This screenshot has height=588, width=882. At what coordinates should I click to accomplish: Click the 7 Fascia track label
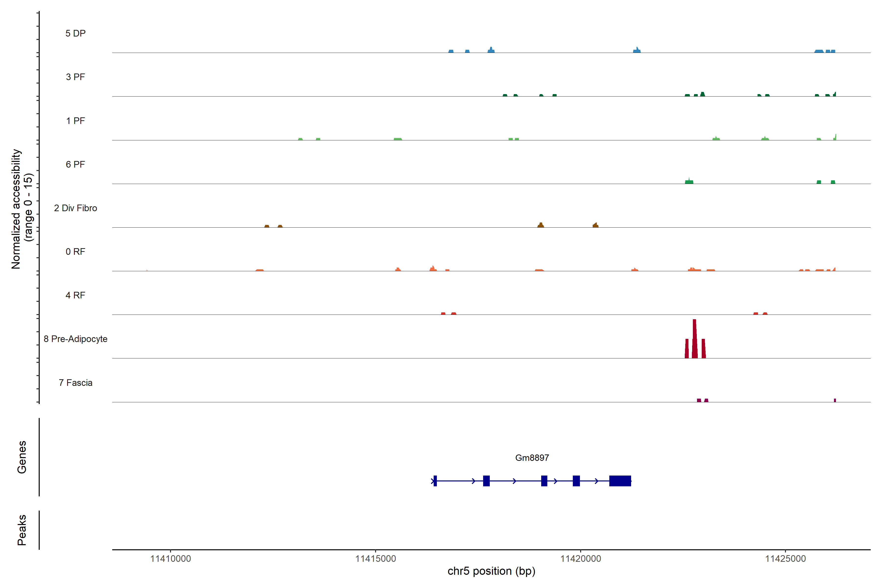75,382
